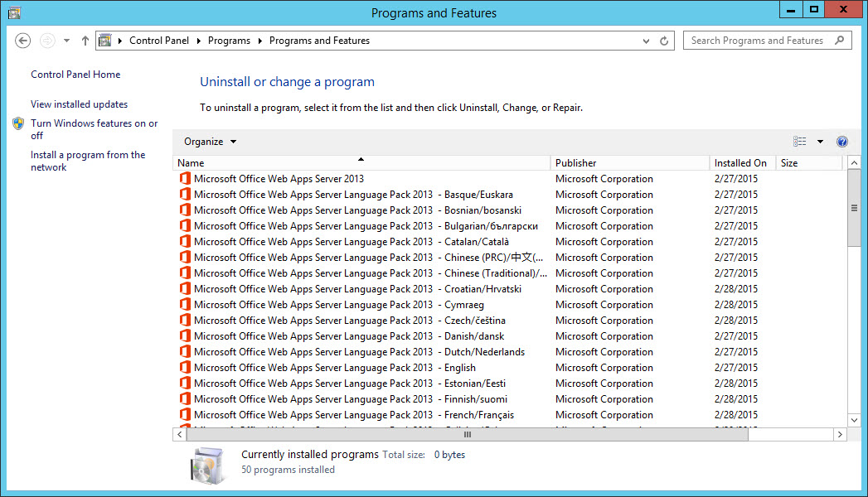
Task: Sort by the Installed On column
Action: 742,162
